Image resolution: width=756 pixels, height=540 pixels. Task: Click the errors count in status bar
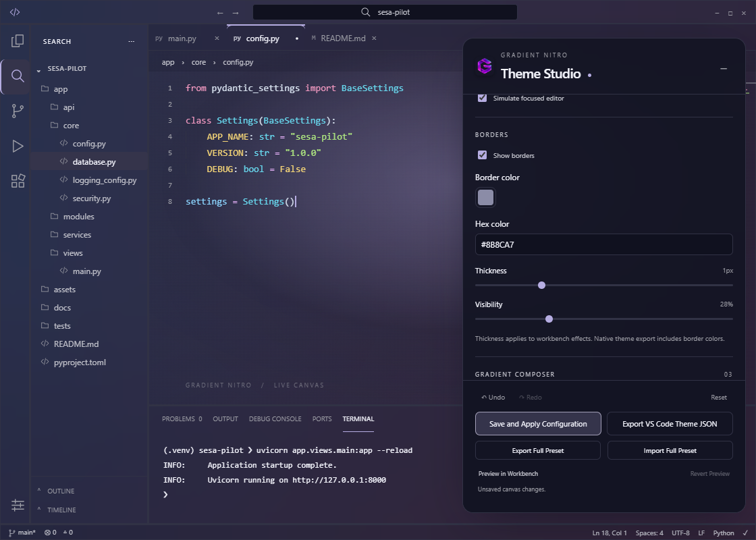point(51,533)
